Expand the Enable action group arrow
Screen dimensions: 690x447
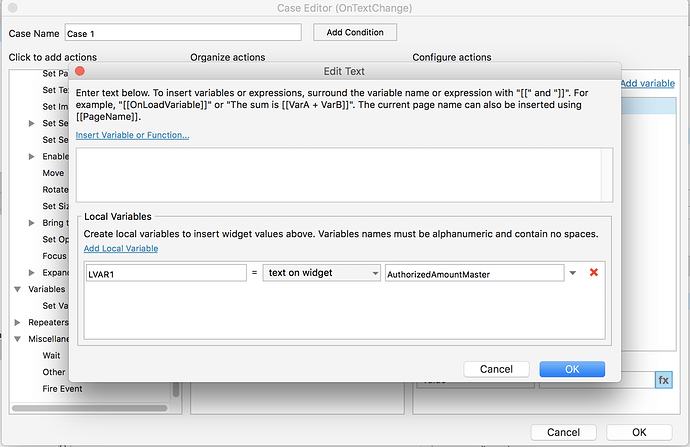click(33, 157)
